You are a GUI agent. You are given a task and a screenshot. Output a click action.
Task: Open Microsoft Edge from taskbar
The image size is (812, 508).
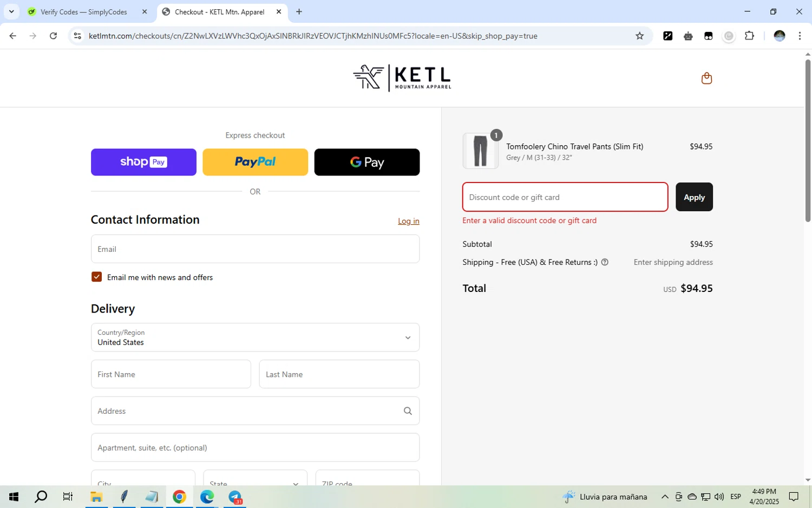[207, 497]
